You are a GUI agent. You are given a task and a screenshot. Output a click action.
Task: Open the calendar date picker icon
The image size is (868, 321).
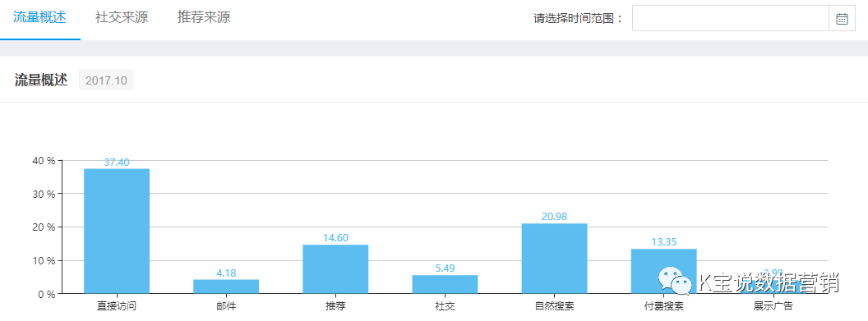point(842,19)
